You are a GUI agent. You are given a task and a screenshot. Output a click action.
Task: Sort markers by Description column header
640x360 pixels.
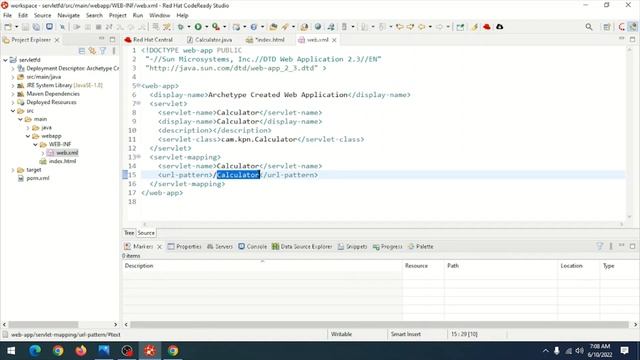262,266
